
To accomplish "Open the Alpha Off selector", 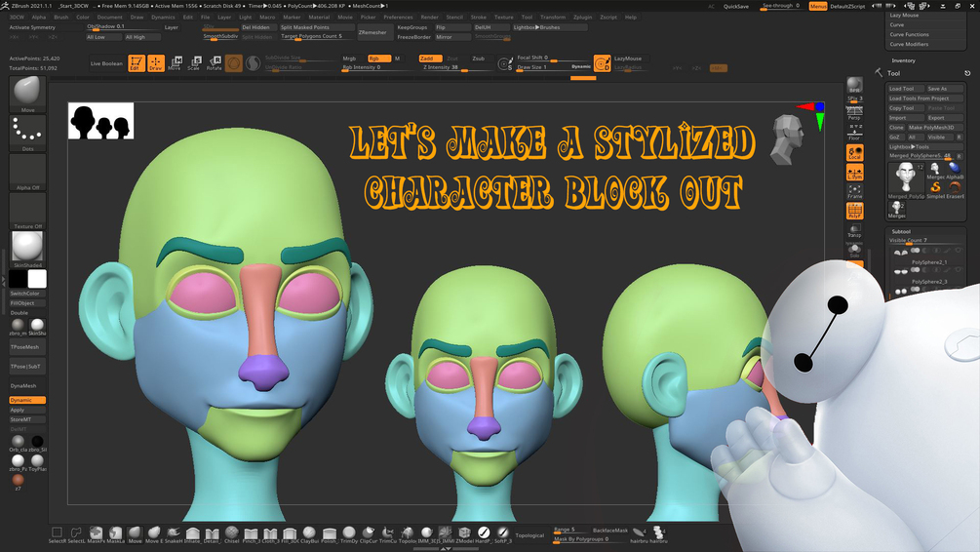I will 27,172.
